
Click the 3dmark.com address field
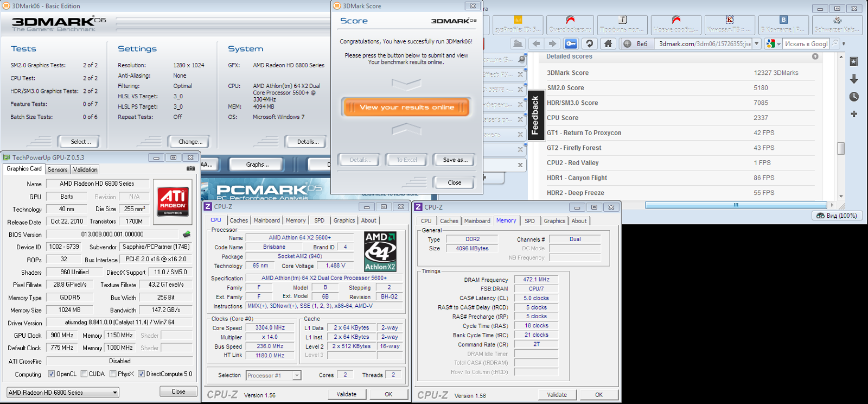click(x=704, y=43)
